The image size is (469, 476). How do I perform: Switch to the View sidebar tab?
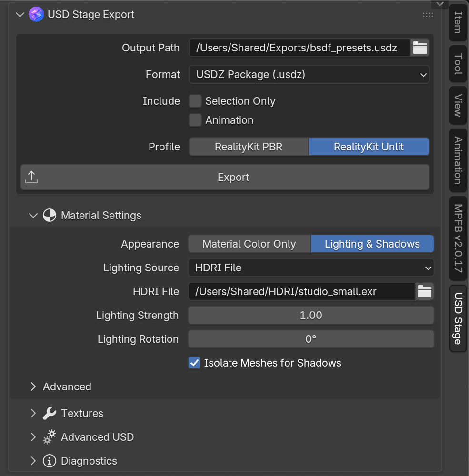click(x=458, y=105)
